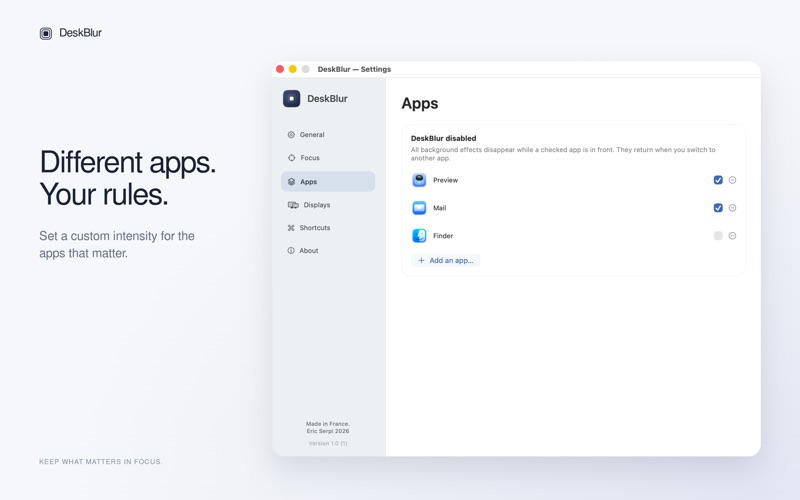Select the Apps sidebar item
Screen dimensions: 800x500
[328, 182]
